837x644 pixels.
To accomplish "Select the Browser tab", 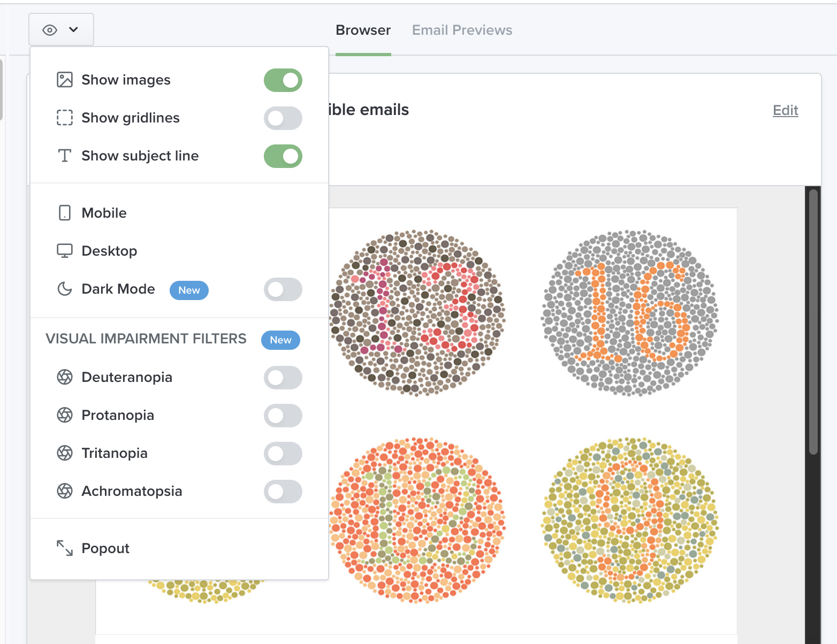I will pos(363,30).
